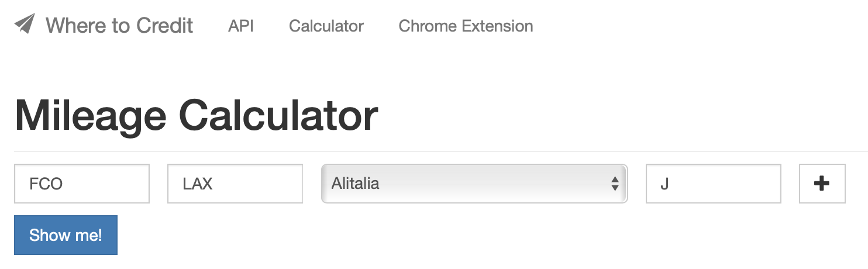The width and height of the screenshot is (868, 269).
Task: Click the word Credit in the site title
Action: [164, 26]
